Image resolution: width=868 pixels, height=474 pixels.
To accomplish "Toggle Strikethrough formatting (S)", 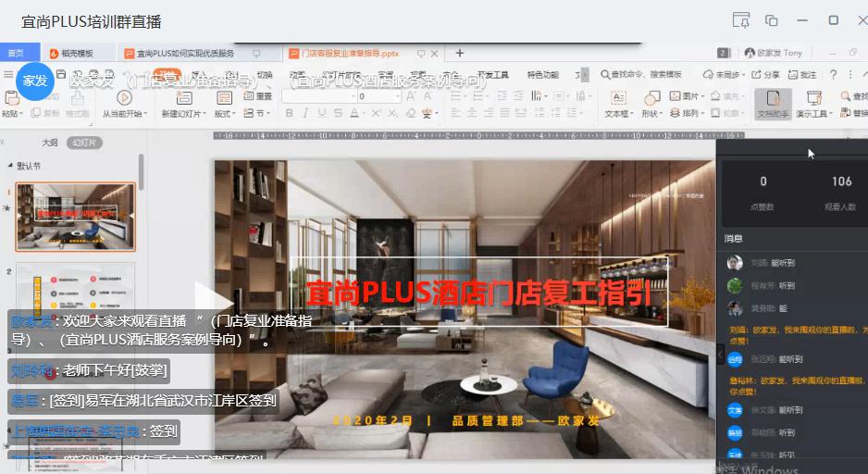I will coord(338,113).
